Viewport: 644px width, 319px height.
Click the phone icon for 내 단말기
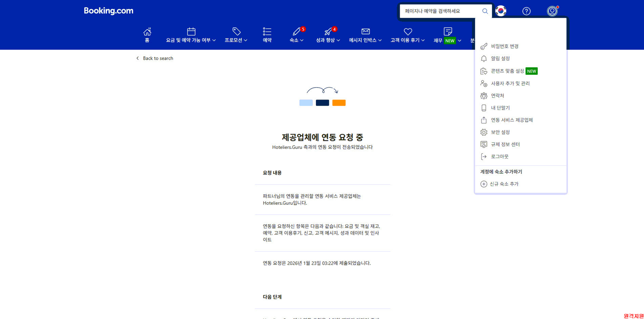click(484, 108)
